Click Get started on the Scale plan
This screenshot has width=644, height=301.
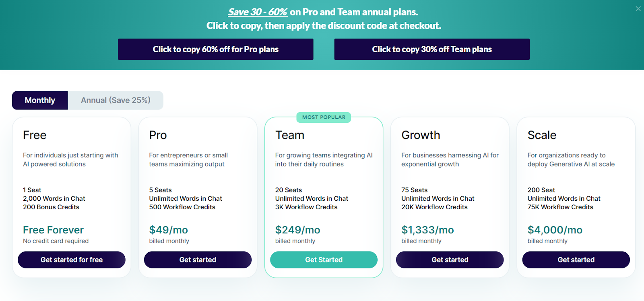[576, 260]
